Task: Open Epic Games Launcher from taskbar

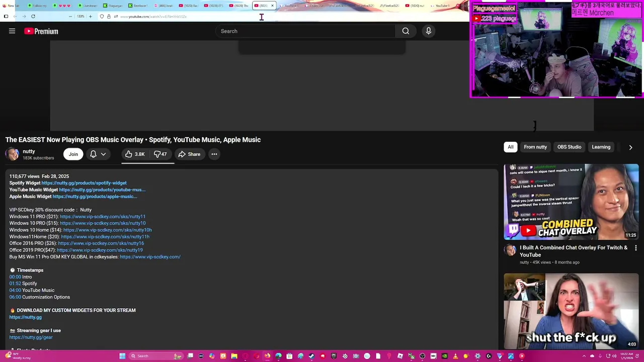Action: (x=334, y=356)
